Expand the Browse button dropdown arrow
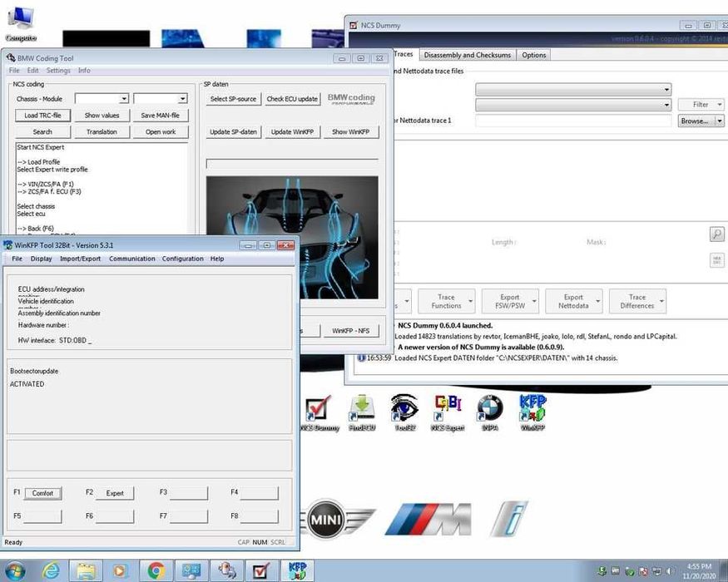The image size is (728, 582). pyautogui.click(x=720, y=121)
